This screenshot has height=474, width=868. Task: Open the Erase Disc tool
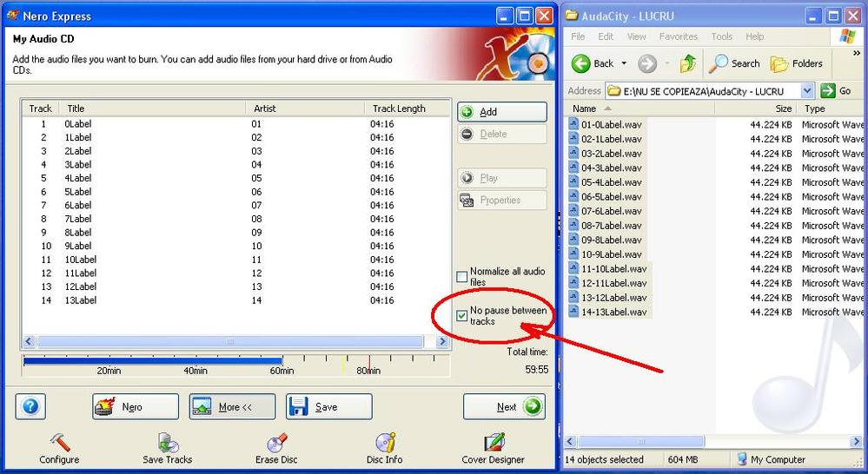[276, 448]
